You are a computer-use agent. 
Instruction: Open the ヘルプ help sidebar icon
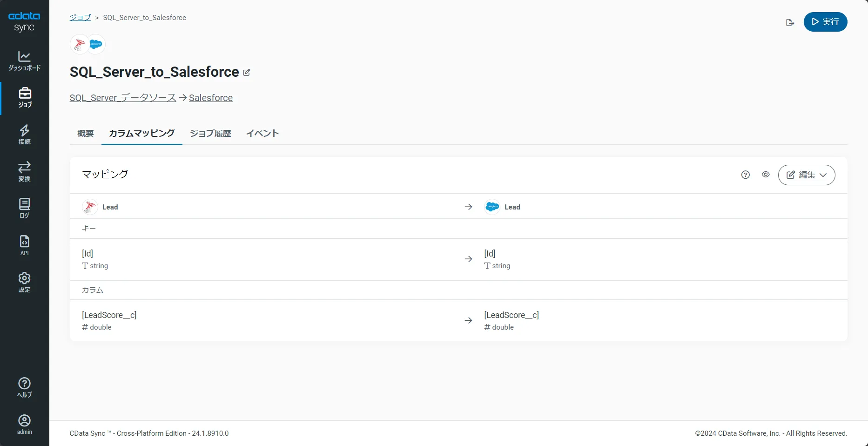24,387
